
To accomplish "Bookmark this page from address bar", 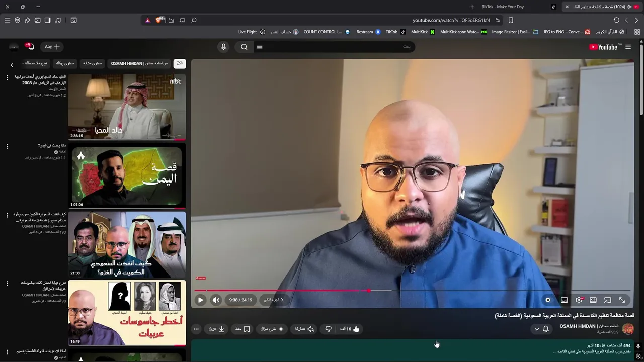I will click(511, 20).
